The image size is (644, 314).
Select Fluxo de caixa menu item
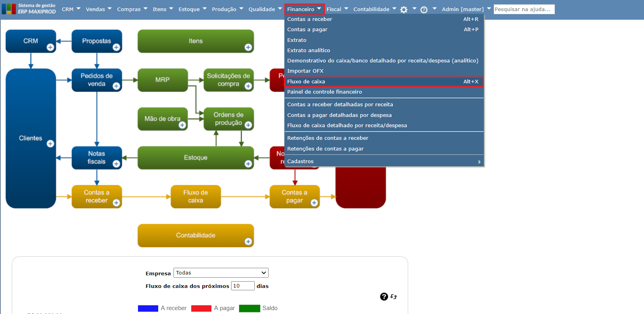point(384,82)
